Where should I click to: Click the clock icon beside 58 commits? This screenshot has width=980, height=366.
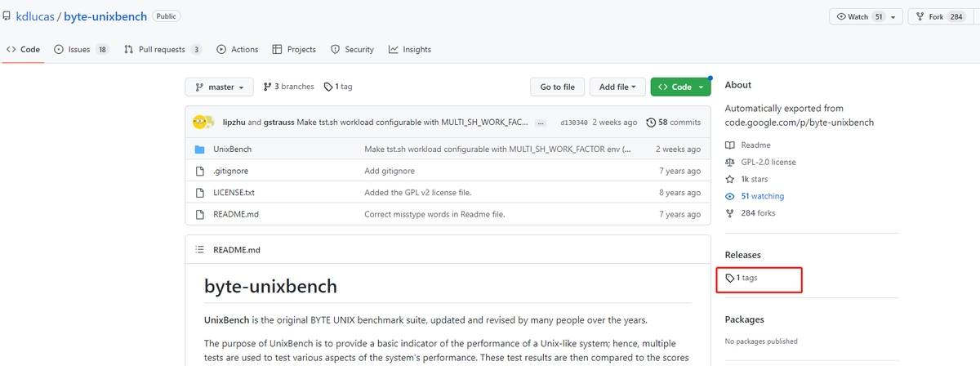[651, 123]
